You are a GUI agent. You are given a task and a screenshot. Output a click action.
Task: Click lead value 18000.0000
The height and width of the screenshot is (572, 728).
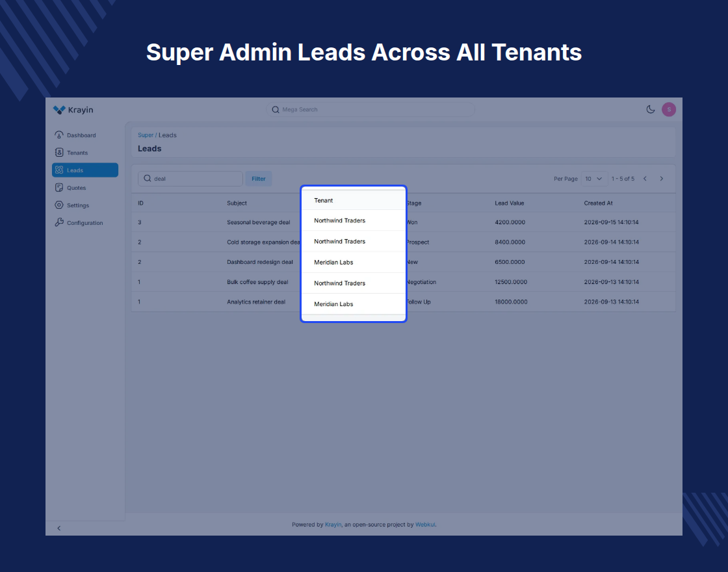point(511,302)
